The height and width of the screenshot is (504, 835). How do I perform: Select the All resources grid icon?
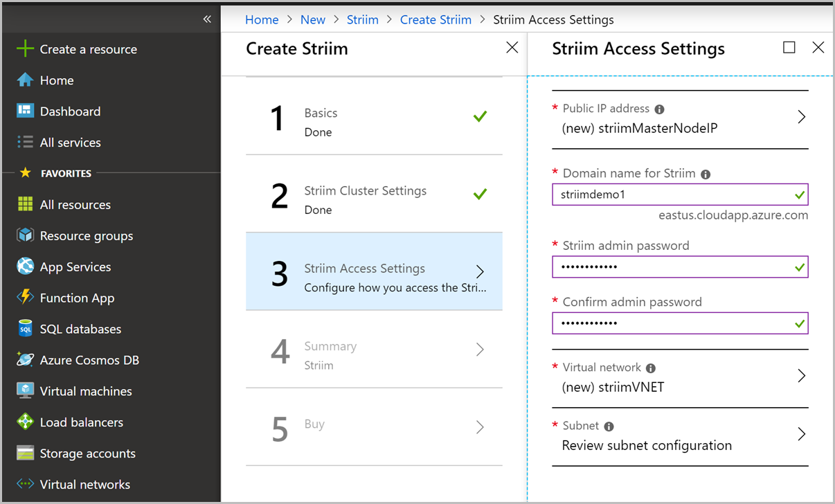click(25, 204)
